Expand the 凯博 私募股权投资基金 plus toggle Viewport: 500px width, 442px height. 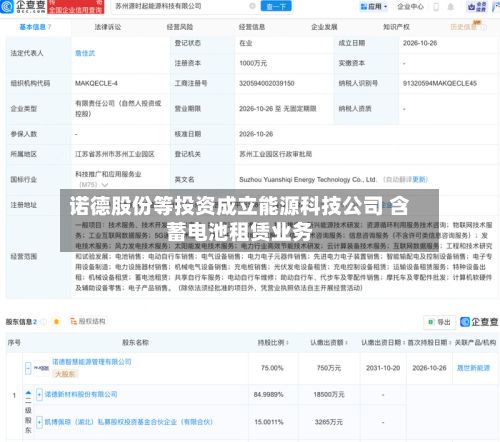(39, 422)
